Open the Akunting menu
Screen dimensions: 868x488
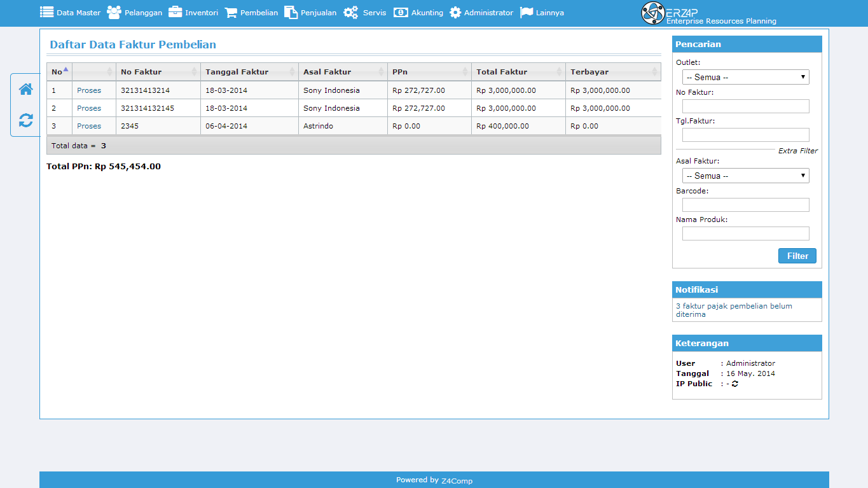click(x=418, y=13)
